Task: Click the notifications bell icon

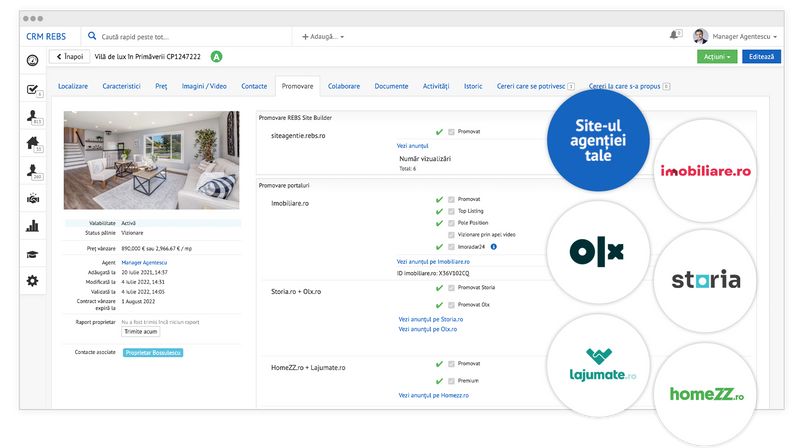Action: (674, 36)
